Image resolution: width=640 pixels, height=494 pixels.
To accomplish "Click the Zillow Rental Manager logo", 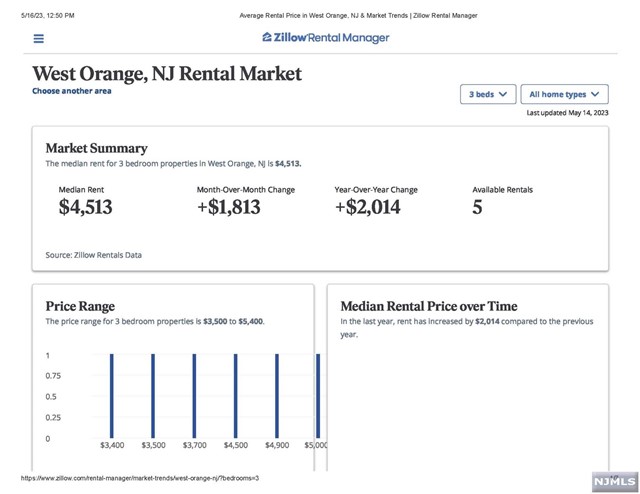I will (325, 38).
